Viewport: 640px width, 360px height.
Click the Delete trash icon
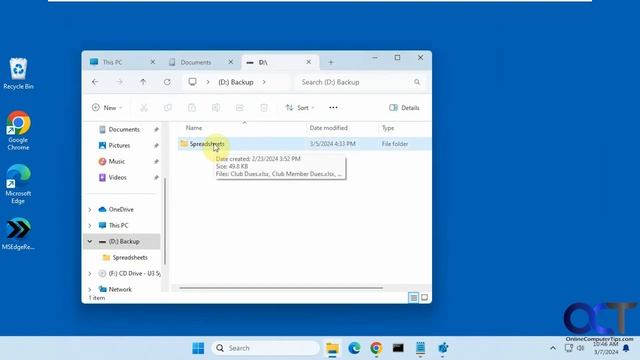coord(264,108)
